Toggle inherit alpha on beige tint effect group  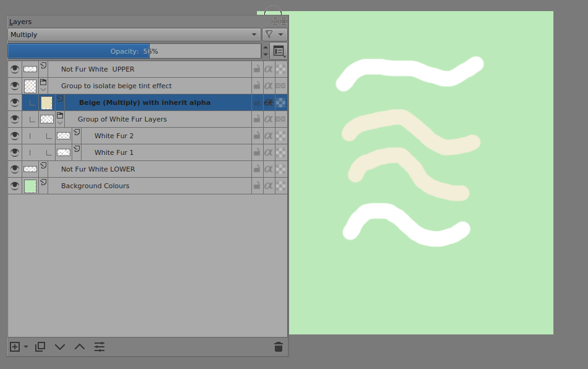point(269,86)
